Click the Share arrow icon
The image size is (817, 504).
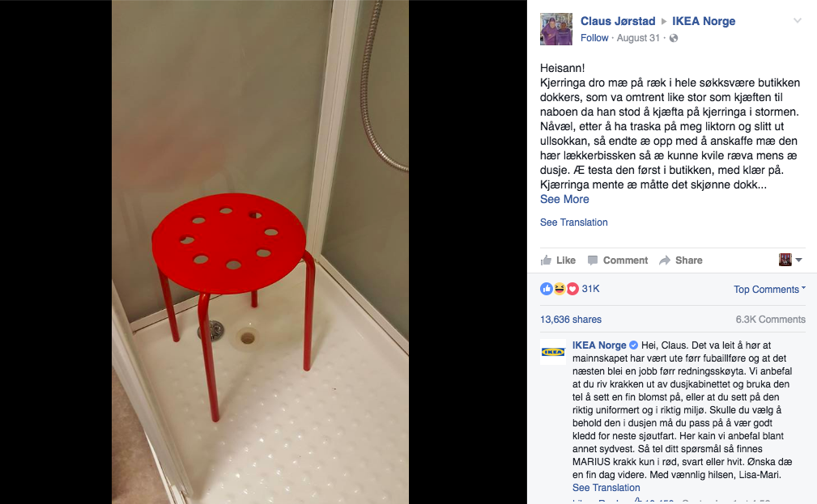(664, 260)
